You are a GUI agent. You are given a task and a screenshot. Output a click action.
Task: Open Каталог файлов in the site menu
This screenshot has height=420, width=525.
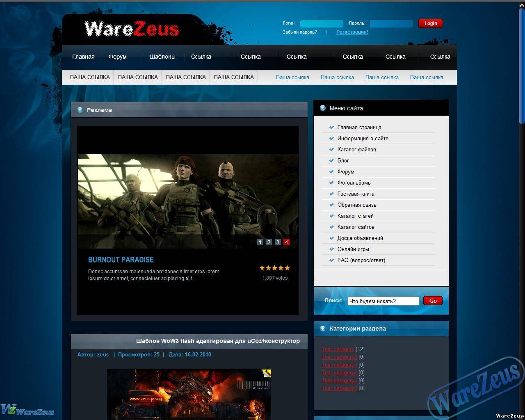click(356, 149)
